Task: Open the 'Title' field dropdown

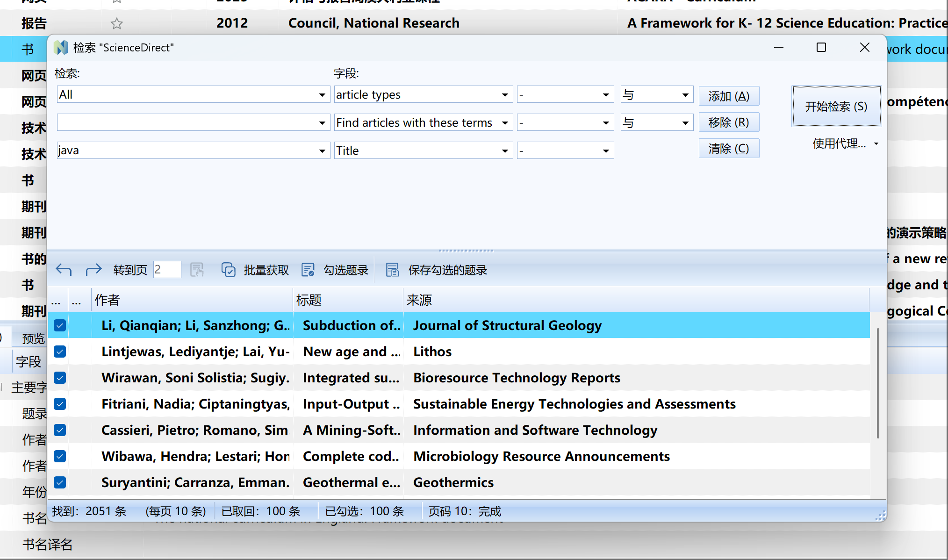Action: 505,151
